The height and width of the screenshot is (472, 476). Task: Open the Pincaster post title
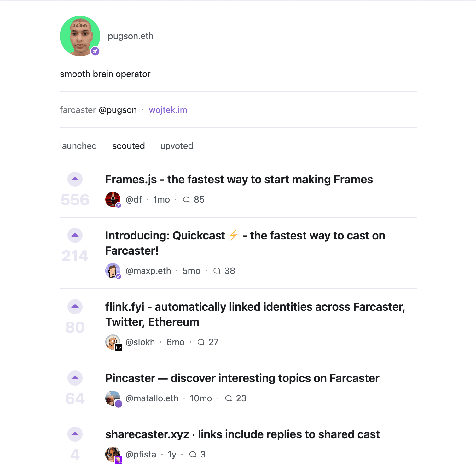pyautogui.click(x=242, y=378)
